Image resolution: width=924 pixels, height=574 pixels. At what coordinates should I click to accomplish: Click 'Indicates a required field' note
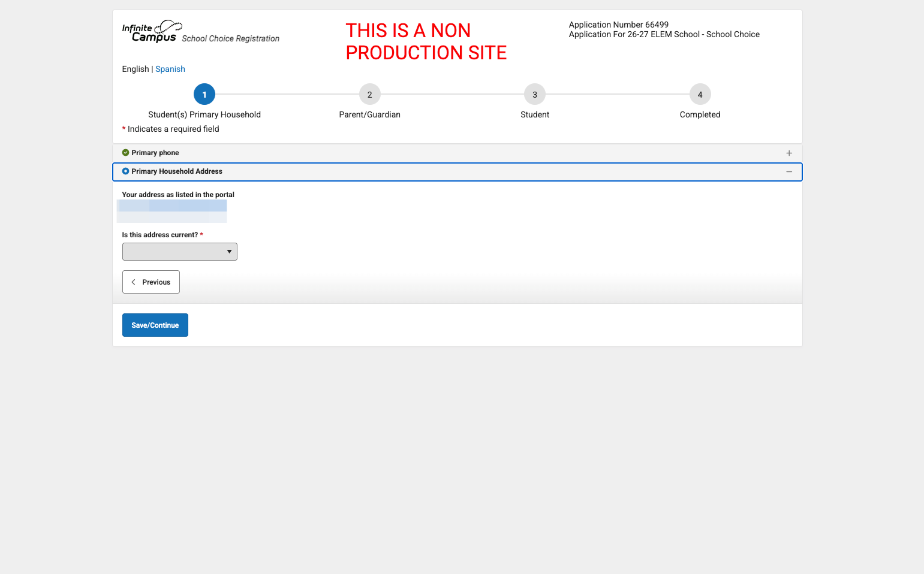[173, 129]
